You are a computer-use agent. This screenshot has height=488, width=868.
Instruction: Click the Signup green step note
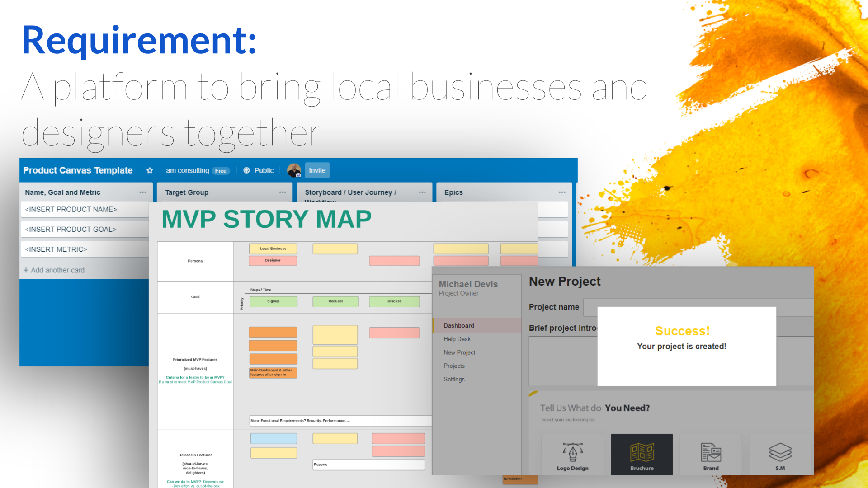click(x=274, y=301)
